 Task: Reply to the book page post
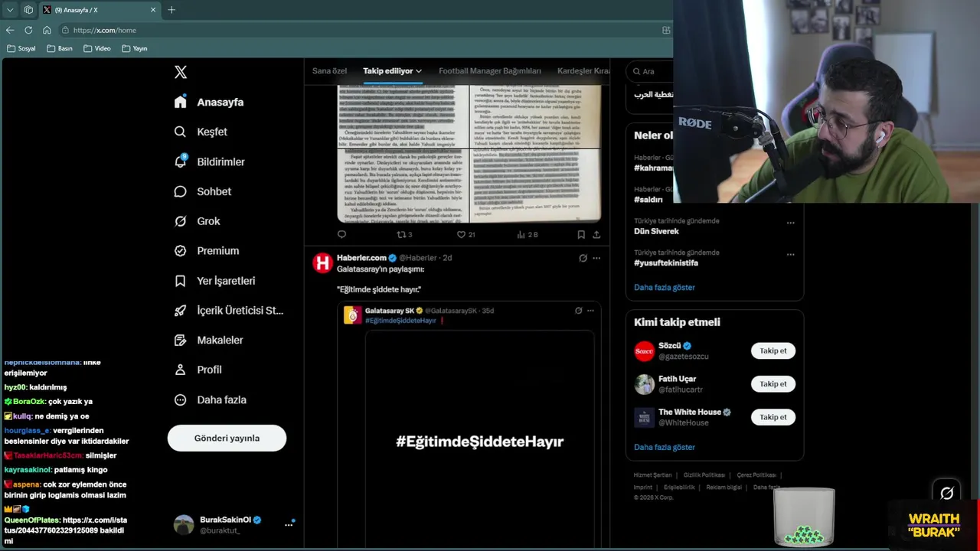click(x=341, y=234)
